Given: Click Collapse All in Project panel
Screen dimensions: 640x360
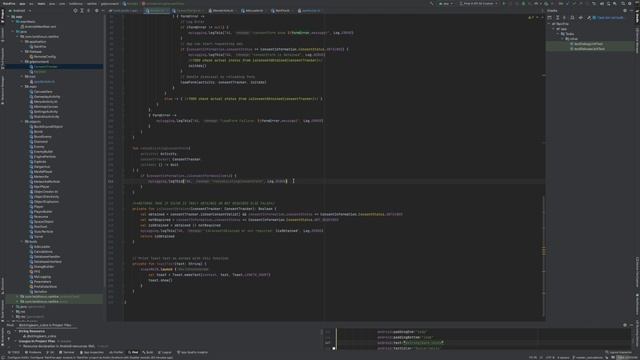Looking at the screenshot, I should (x=88, y=11).
